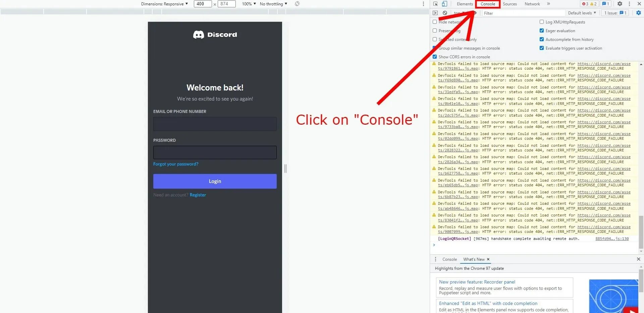Open the issues badge in the top bar

point(606,4)
